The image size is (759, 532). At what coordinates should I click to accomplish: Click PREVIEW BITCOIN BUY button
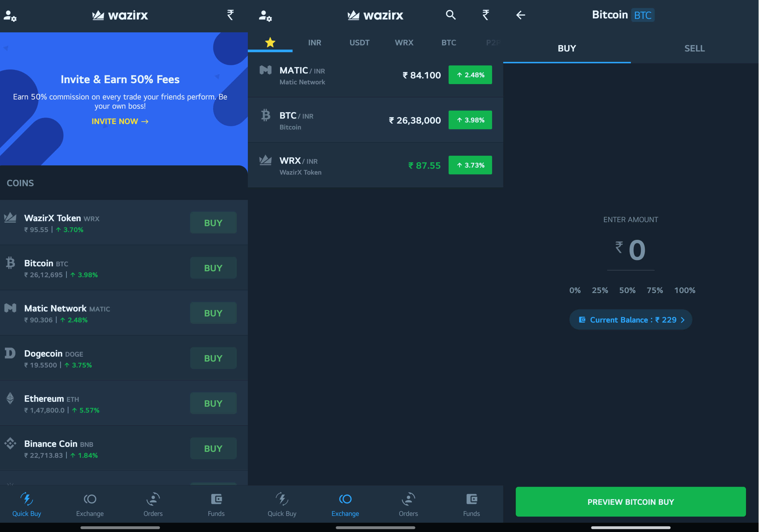point(631,501)
